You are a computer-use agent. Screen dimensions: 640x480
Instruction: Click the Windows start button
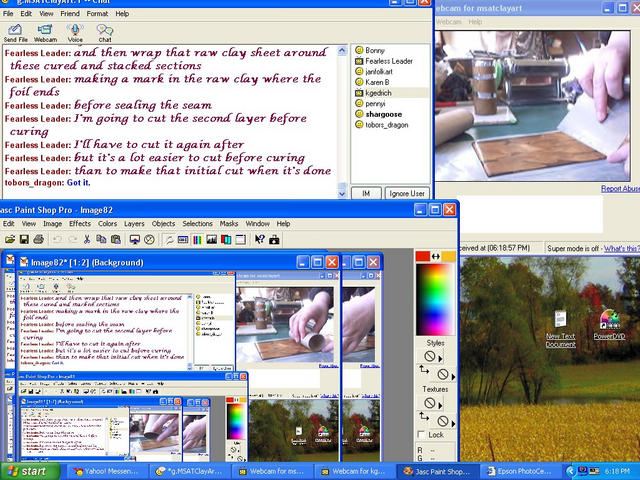coord(29,471)
